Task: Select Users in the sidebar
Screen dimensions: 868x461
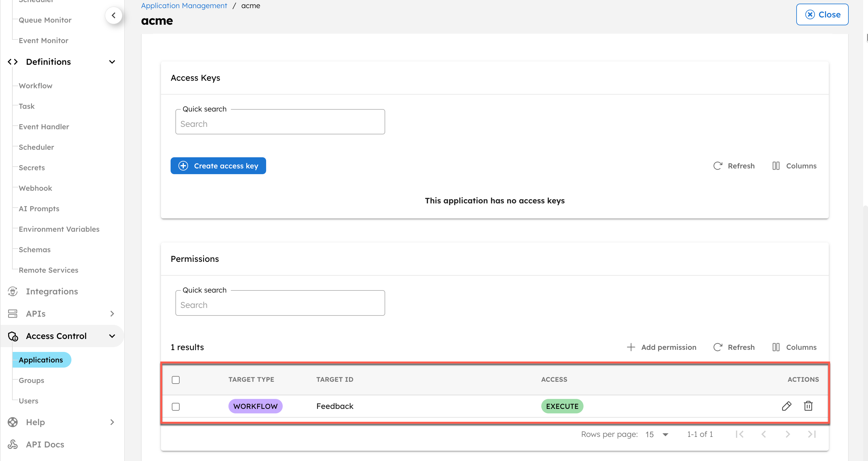Action: point(28,401)
